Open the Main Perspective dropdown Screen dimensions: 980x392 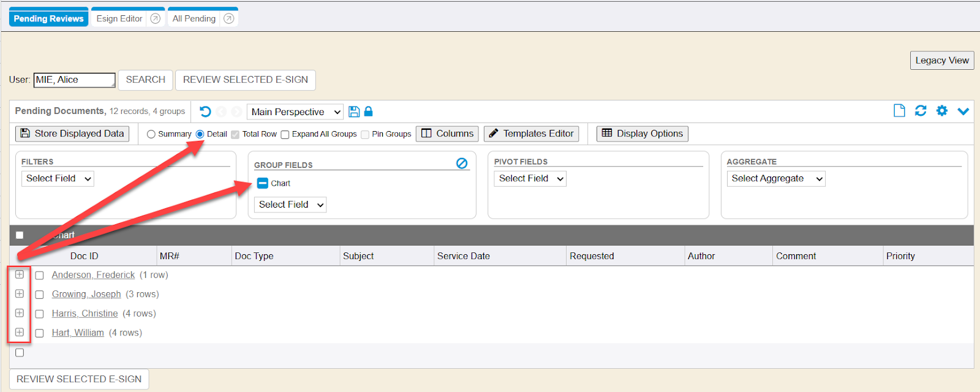point(295,112)
